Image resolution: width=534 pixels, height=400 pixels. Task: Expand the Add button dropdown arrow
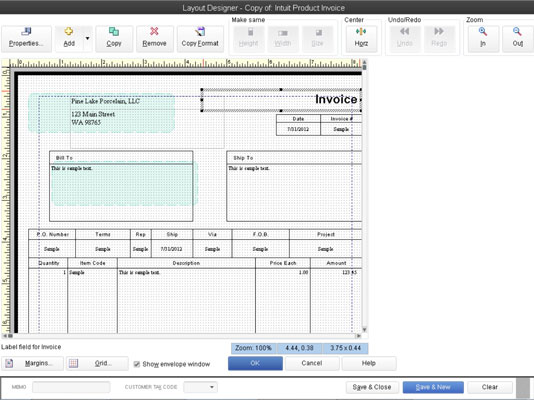tap(88, 38)
